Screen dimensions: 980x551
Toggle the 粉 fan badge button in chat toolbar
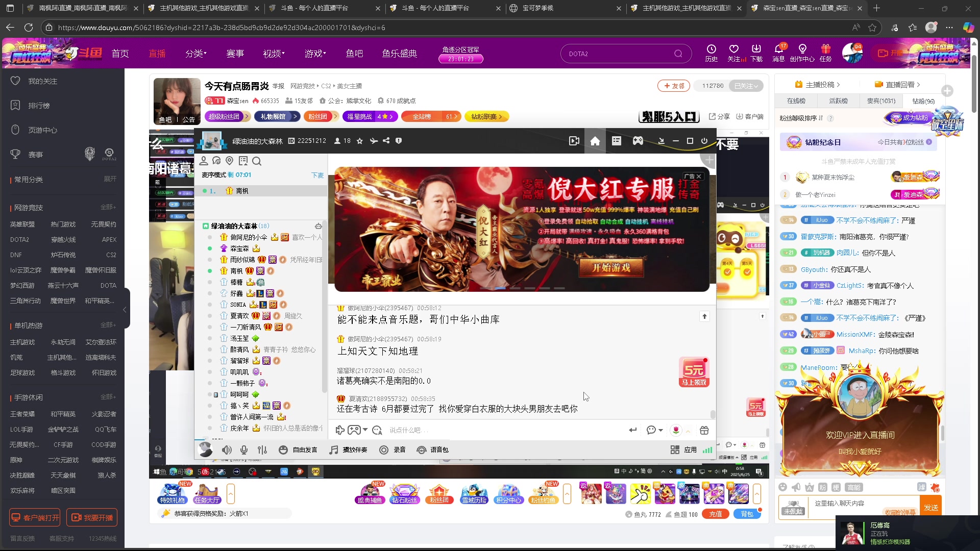click(823, 487)
